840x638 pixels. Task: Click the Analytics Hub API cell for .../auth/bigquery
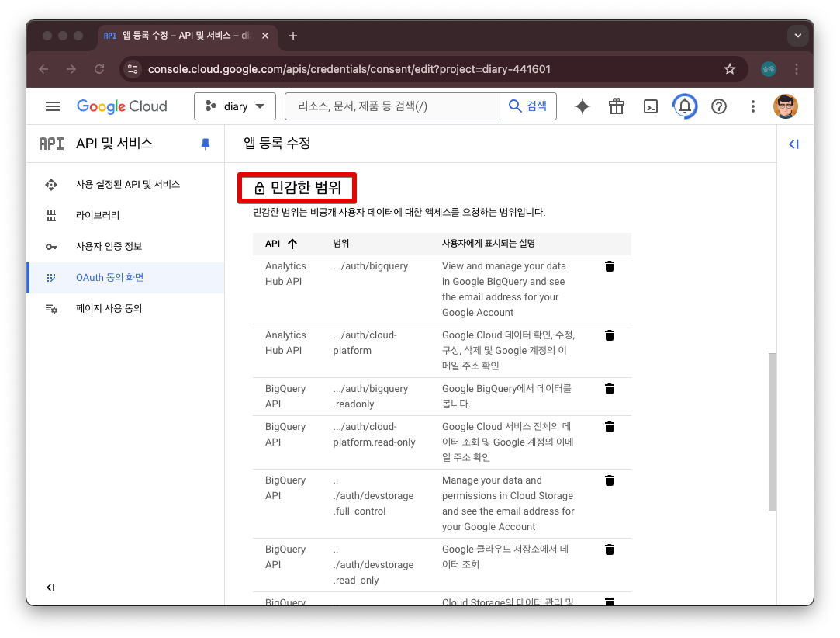(285, 273)
